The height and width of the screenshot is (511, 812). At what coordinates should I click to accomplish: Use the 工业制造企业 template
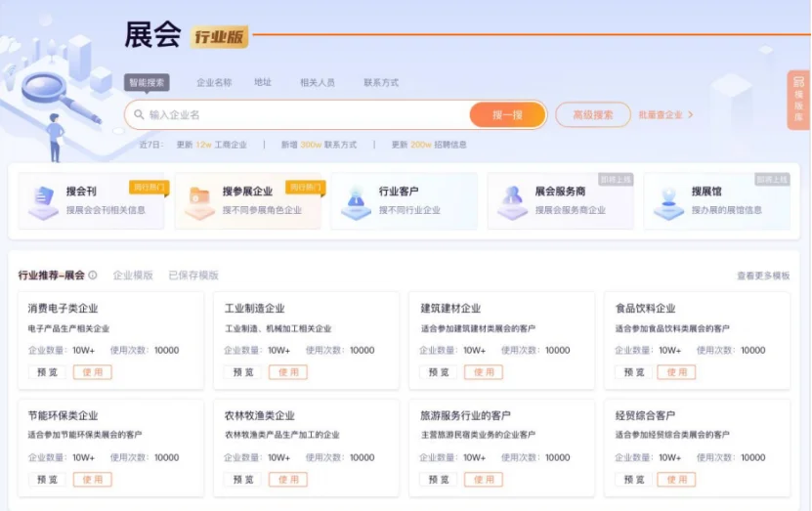(288, 371)
